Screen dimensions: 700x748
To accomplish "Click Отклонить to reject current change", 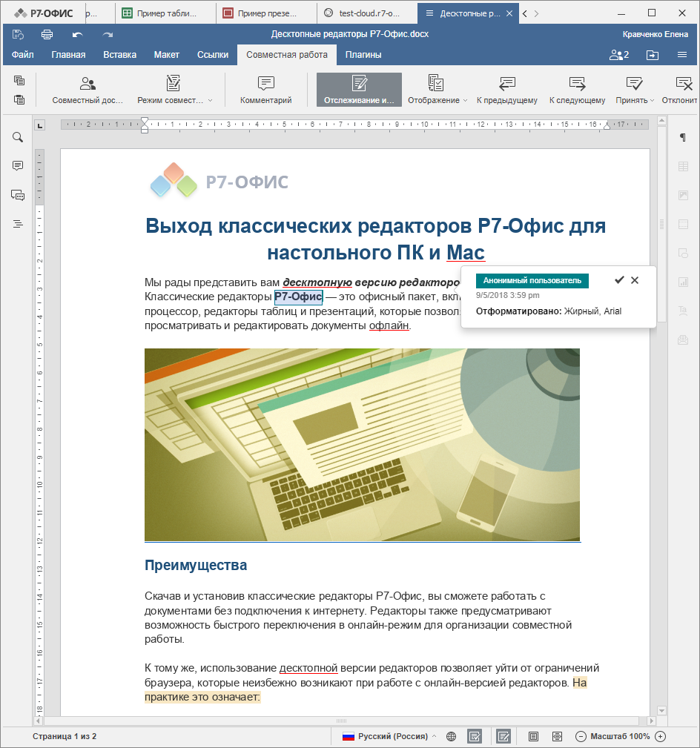I will (681, 90).
